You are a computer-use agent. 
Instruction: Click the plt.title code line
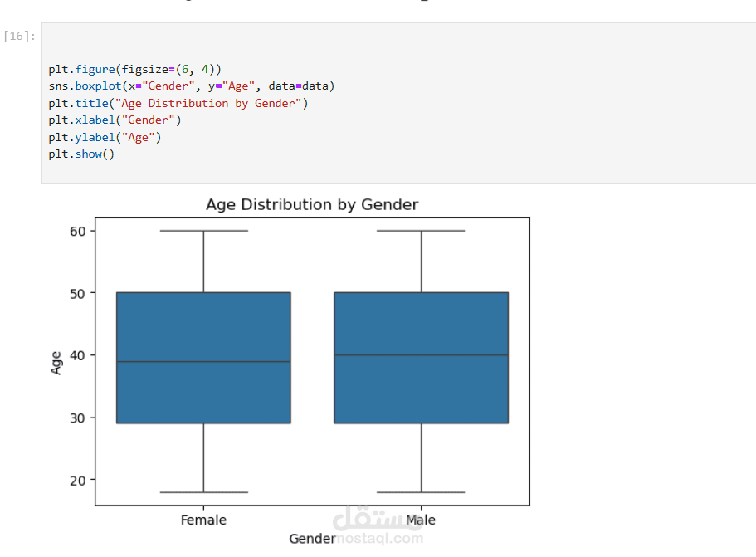tap(178, 104)
